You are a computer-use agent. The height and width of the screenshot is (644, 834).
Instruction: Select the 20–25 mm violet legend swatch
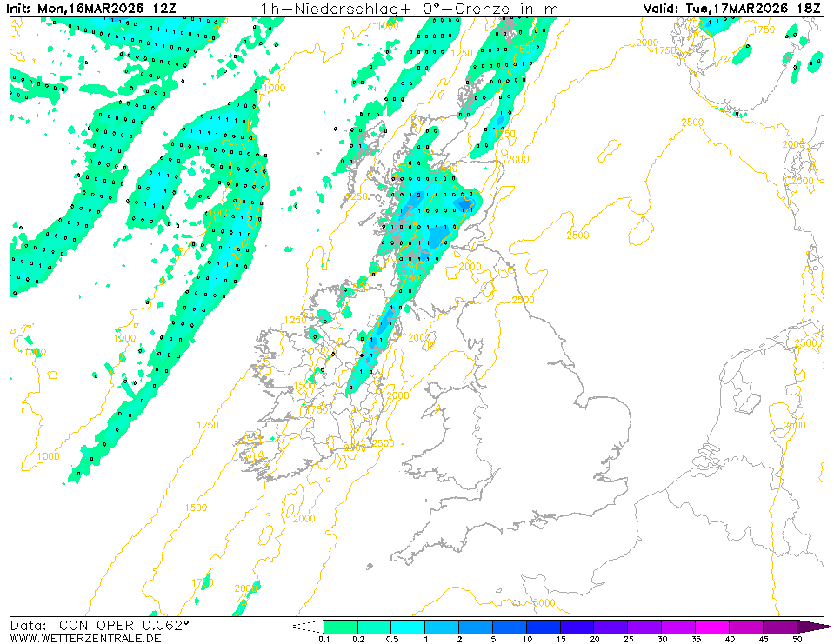click(611, 626)
